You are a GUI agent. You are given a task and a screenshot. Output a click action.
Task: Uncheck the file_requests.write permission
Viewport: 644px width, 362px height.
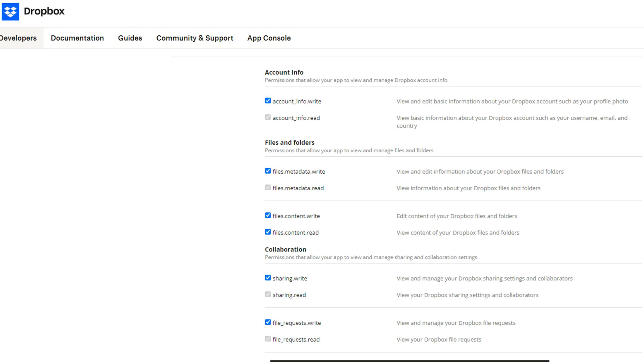point(268,322)
